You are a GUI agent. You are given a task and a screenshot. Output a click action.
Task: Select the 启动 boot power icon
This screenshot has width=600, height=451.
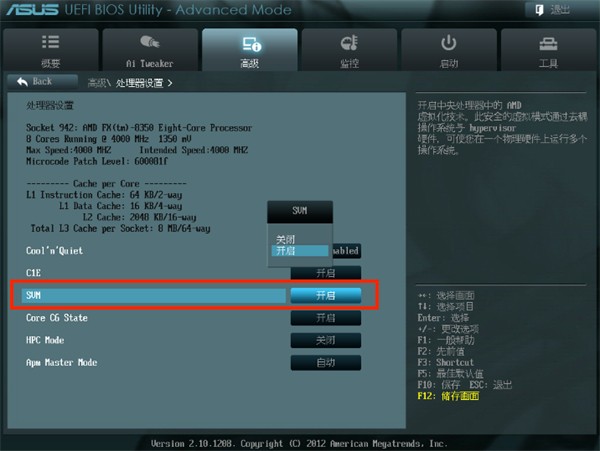(448, 42)
